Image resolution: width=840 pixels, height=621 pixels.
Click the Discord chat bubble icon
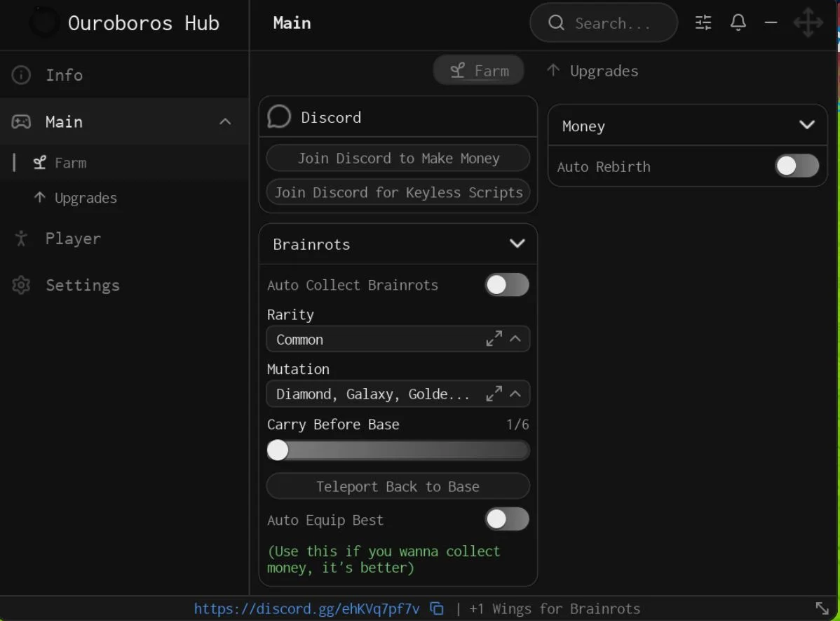pyautogui.click(x=279, y=117)
